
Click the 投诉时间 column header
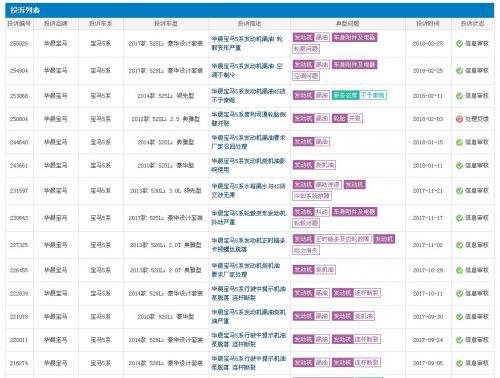coord(428,24)
